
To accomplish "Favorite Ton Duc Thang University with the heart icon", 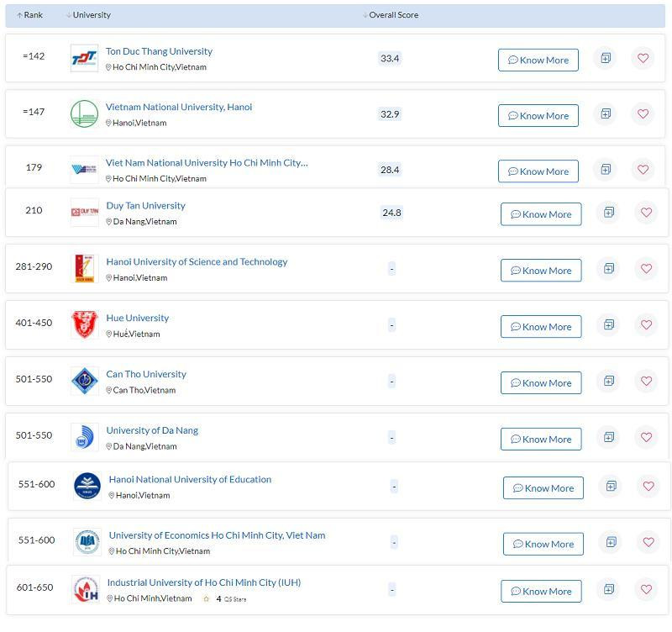I will pos(643,58).
